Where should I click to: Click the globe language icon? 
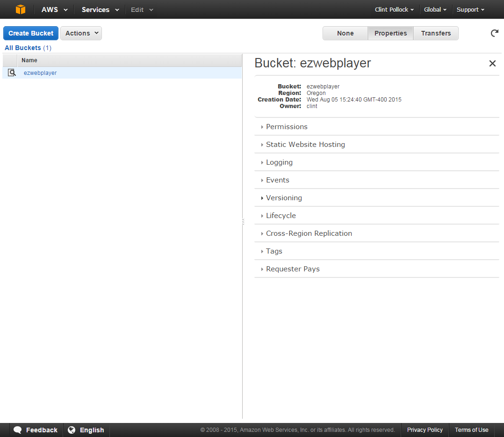[x=72, y=430]
